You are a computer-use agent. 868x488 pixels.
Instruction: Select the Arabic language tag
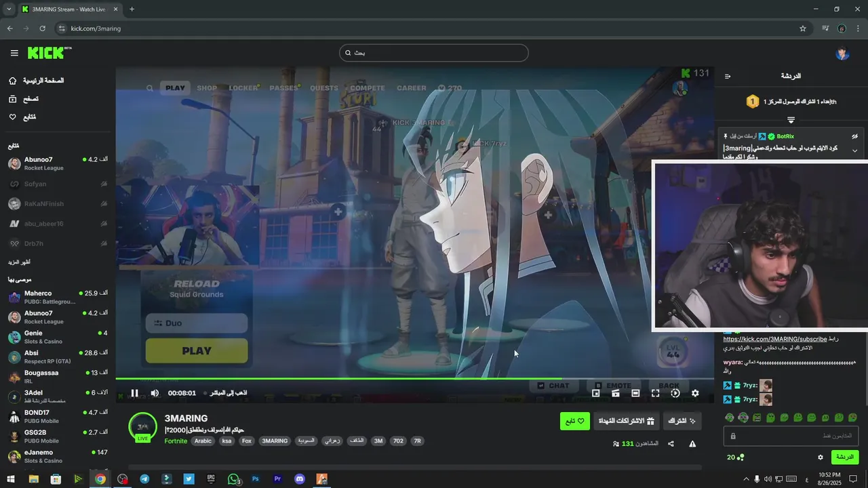(x=203, y=441)
